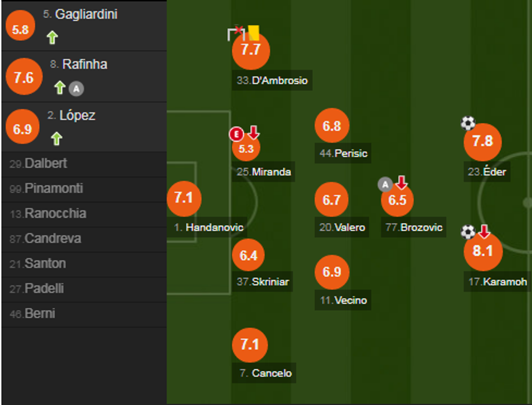Select Skriniar's 6.4 rating circle
Image resolution: width=532 pixels, height=405 pixels.
249,255
